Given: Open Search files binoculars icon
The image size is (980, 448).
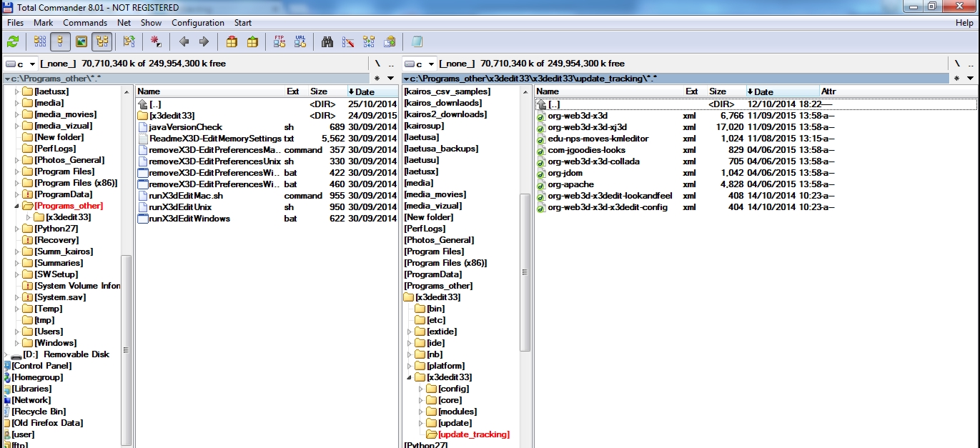Looking at the screenshot, I should (x=327, y=41).
